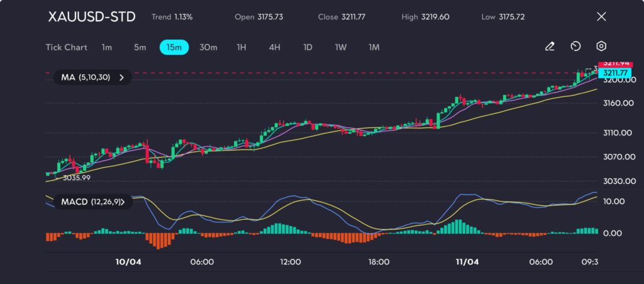Click the XAUUSD-STD symbol title
Image resolution: width=644 pixels, height=284 pixels.
pos(92,17)
